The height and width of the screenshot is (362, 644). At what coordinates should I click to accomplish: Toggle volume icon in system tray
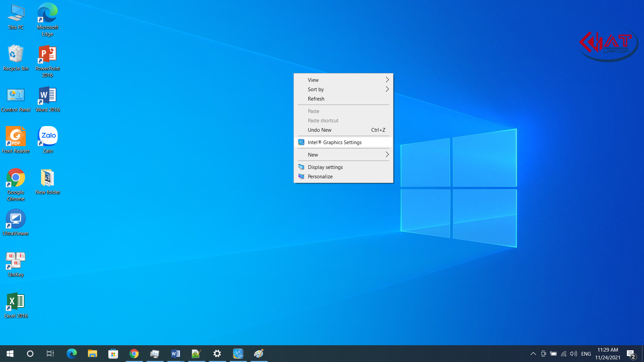coord(573,354)
